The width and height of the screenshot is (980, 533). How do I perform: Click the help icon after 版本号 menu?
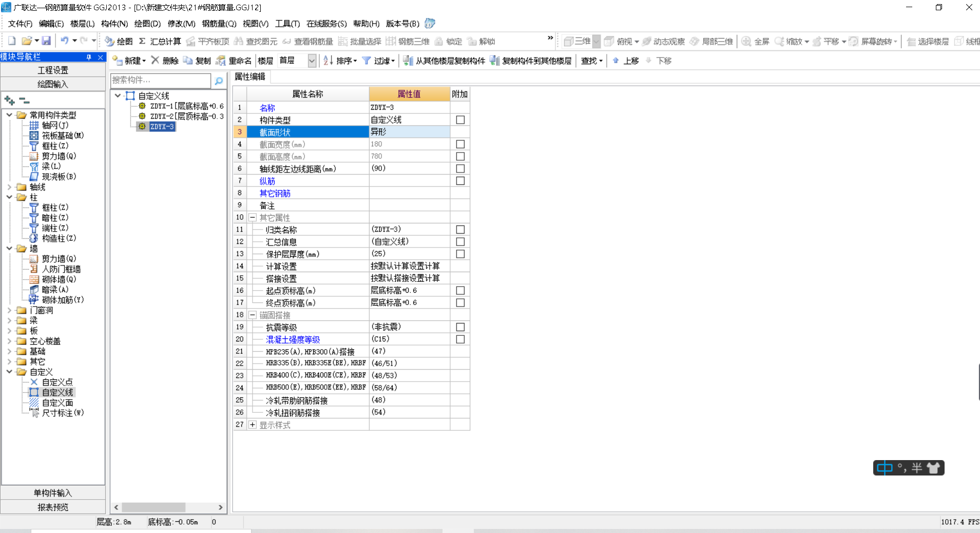[430, 23]
